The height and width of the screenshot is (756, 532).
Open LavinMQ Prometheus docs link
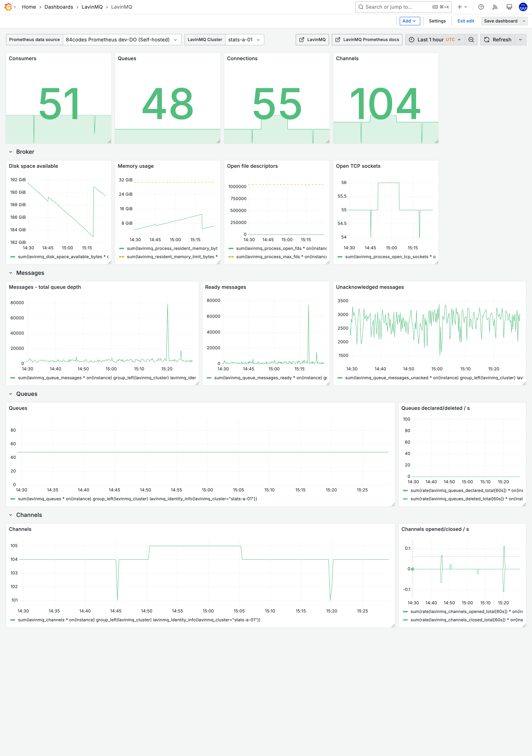(367, 39)
